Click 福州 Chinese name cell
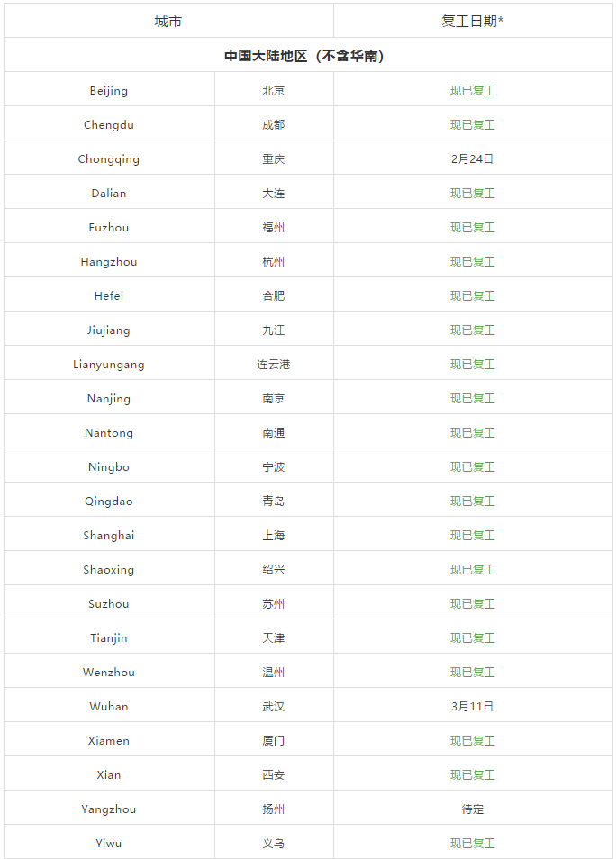This screenshot has width=616, height=859. point(274,228)
